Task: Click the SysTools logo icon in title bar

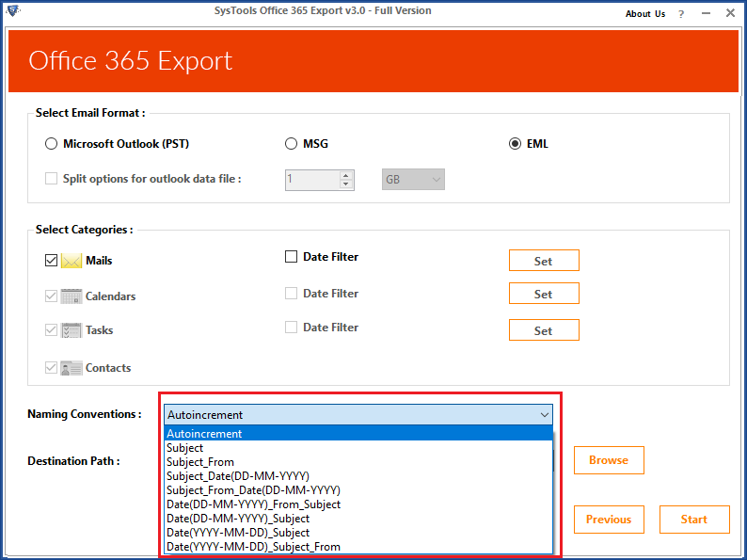Action: tap(12, 10)
